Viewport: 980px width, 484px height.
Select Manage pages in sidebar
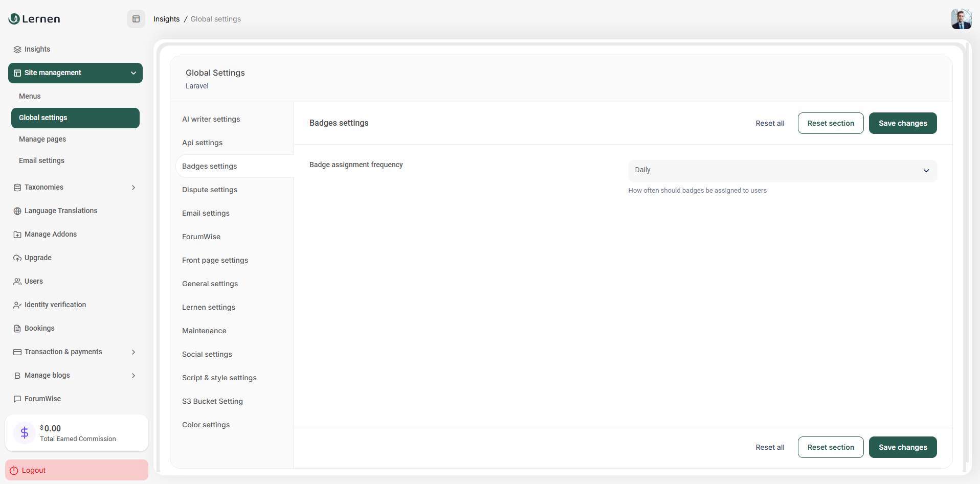pyautogui.click(x=42, y=139)
